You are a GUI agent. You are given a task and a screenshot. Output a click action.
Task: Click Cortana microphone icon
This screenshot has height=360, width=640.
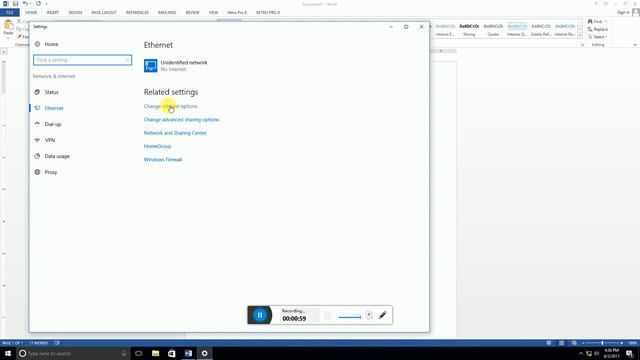(124, 353)
